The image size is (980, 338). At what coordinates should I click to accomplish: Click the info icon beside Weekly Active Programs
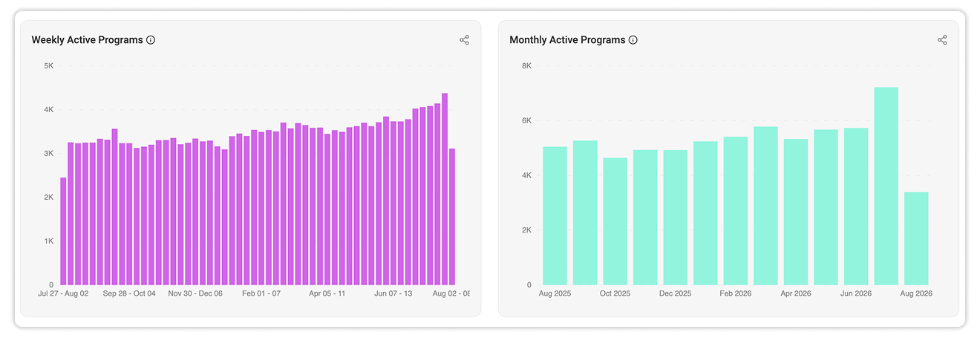(151, 40)
